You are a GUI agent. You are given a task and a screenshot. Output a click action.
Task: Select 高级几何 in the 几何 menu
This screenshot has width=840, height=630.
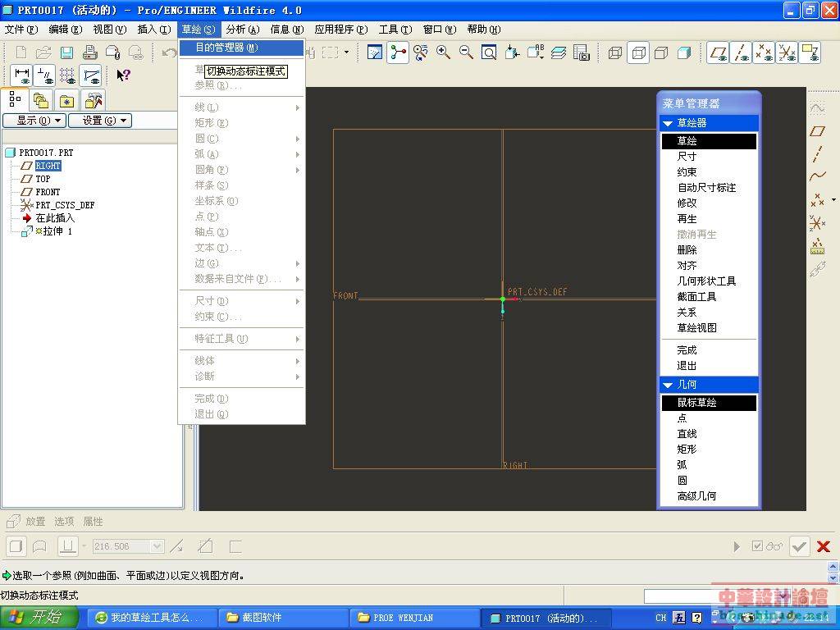(x=696, y=496)
